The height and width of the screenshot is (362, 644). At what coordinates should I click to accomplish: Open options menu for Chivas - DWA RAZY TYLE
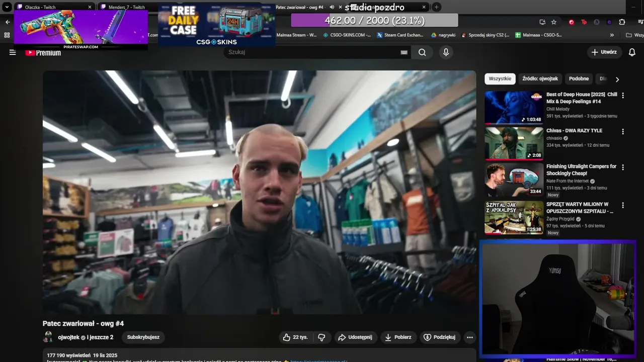[x=623, y=132]
